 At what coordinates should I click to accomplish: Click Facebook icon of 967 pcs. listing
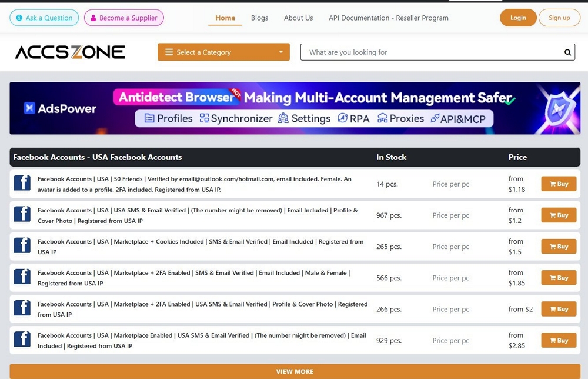(x=22, y=215)
